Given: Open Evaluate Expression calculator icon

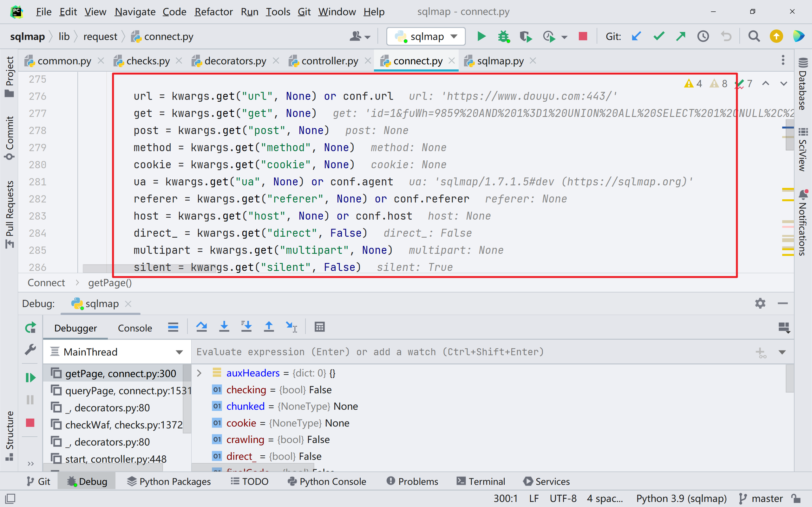Looking at the screenshot, I should pos(319,327).
